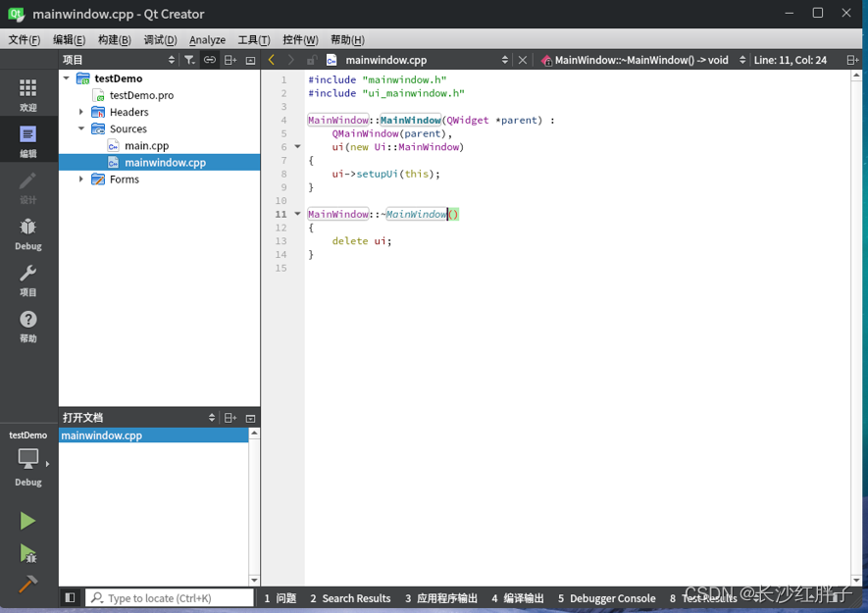Go back in editor navigation history
868x613 pixels.
pyautogui.click(x=272, y=60)
